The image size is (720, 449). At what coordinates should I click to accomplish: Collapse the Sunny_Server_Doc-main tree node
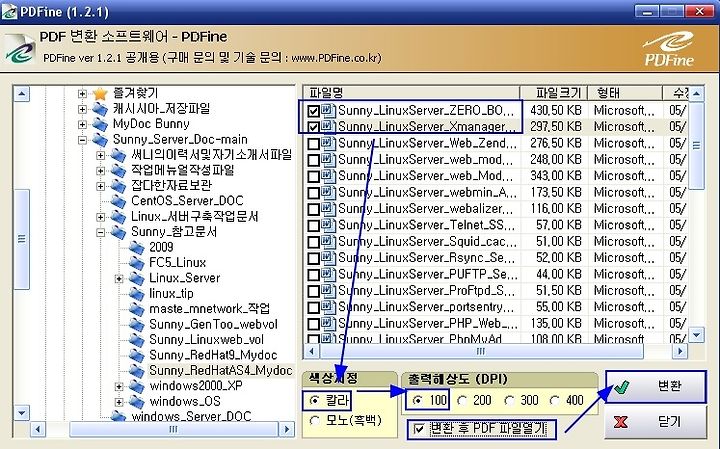coord(82,140)
